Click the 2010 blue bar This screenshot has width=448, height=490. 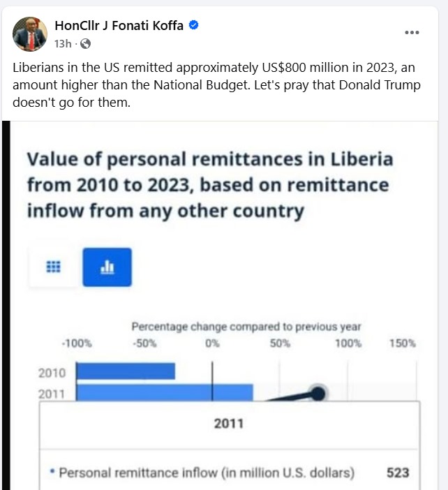(x=126, y=371)
